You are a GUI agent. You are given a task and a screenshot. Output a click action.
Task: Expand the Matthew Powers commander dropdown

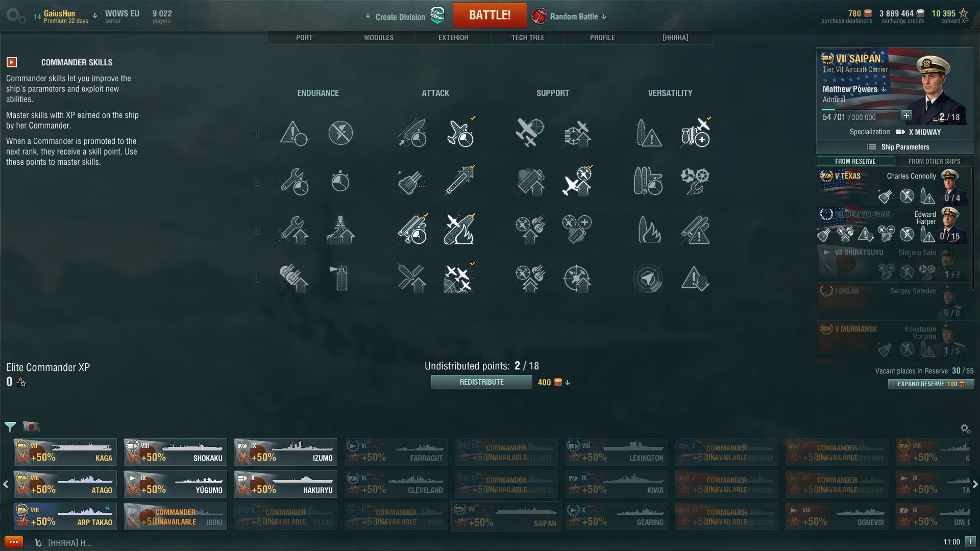884,89
